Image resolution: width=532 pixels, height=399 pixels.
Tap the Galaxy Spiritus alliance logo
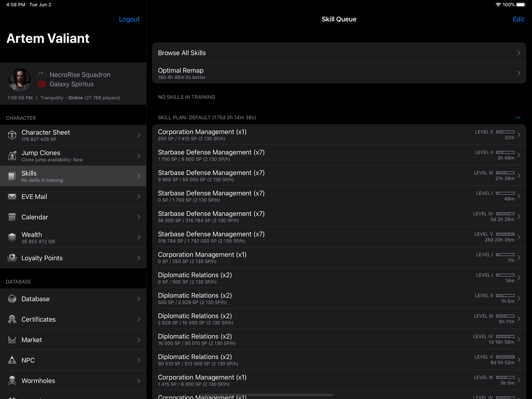42,84
